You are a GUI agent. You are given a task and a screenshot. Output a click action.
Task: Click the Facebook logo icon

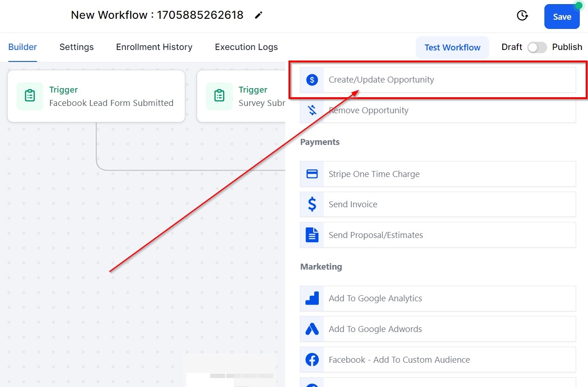[312, 360]
